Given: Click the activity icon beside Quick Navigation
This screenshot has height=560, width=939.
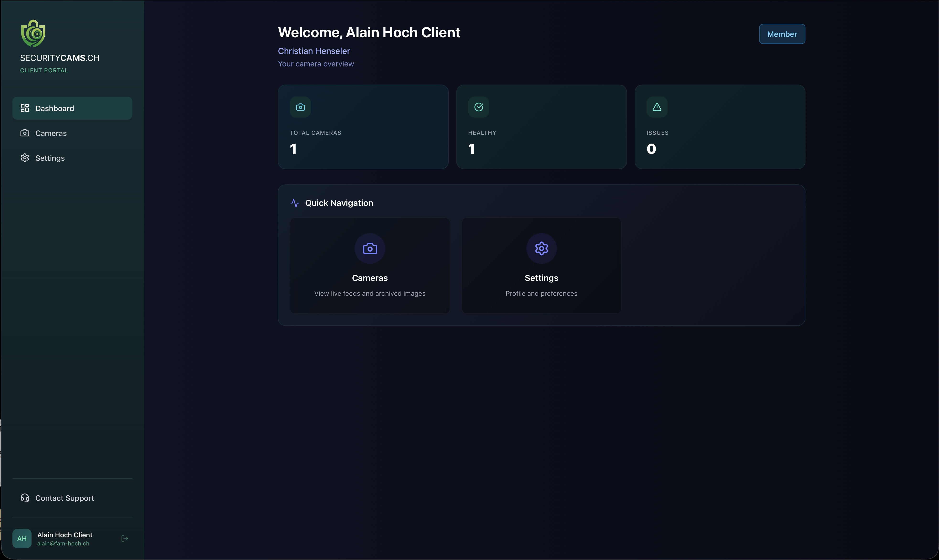Looking at the screenshot, I should pos(295,203).
